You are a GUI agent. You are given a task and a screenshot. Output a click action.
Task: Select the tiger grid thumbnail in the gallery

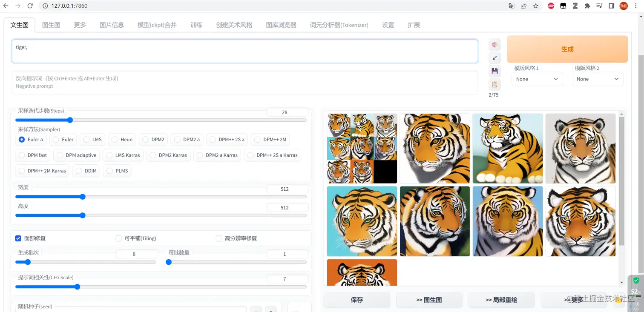click(x=362, y=148)
